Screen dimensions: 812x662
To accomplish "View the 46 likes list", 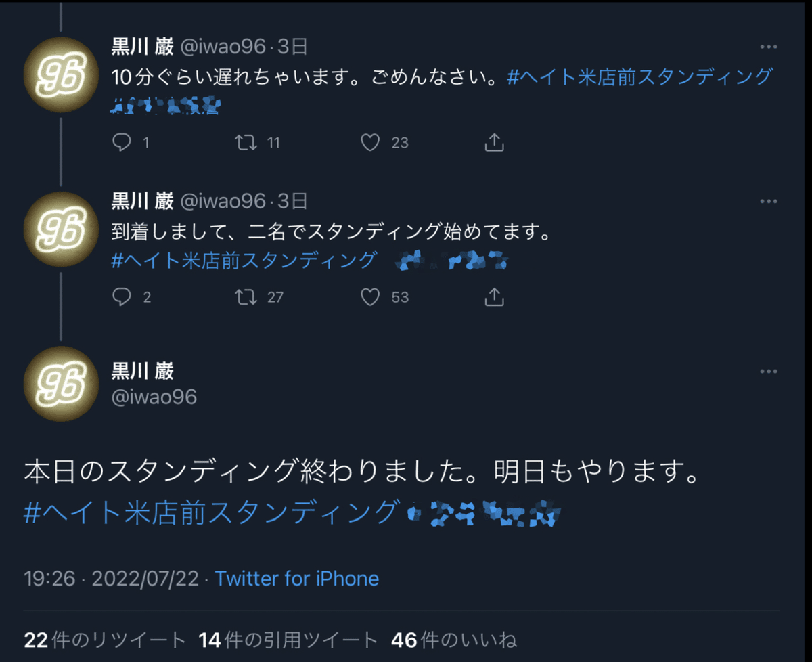I will tap(453, 640).
